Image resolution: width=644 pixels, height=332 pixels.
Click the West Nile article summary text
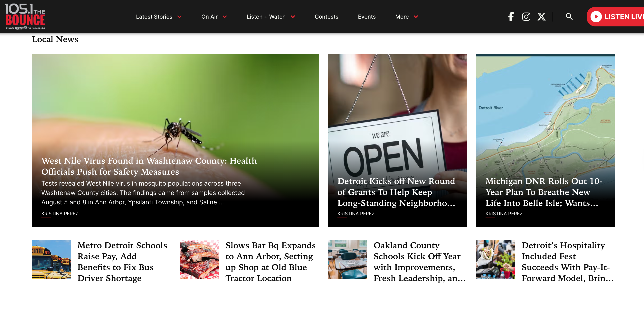pyautogui.click(x=143, y=193)
